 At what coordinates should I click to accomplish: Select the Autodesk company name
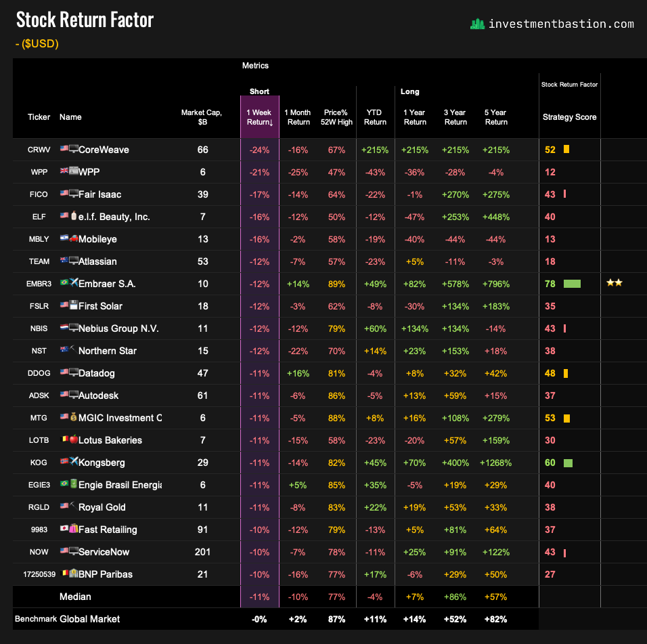[x=98, y=395]
